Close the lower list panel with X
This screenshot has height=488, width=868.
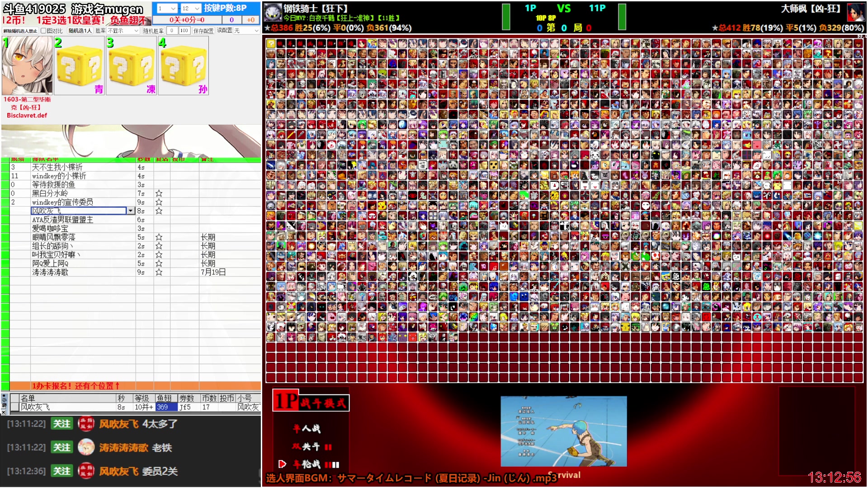(x=4, y=412)
